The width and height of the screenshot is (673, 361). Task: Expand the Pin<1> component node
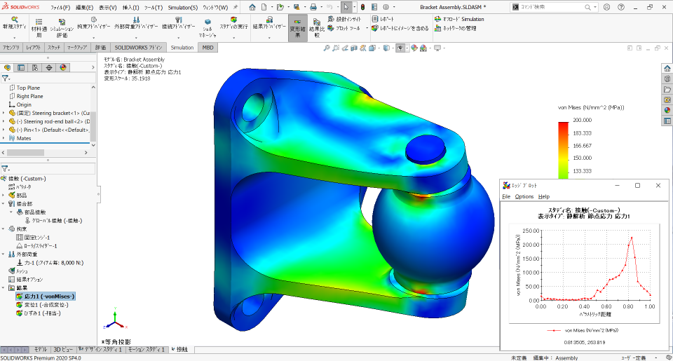point(3,130)
